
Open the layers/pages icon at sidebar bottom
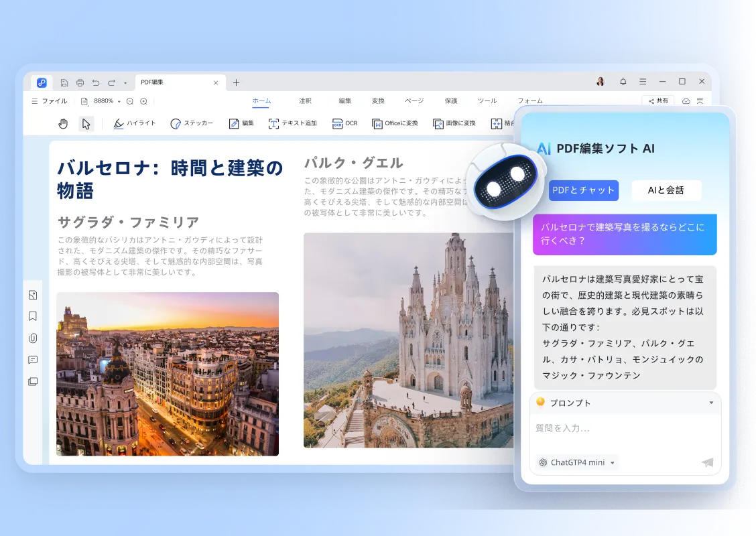[x=33, y=381]
